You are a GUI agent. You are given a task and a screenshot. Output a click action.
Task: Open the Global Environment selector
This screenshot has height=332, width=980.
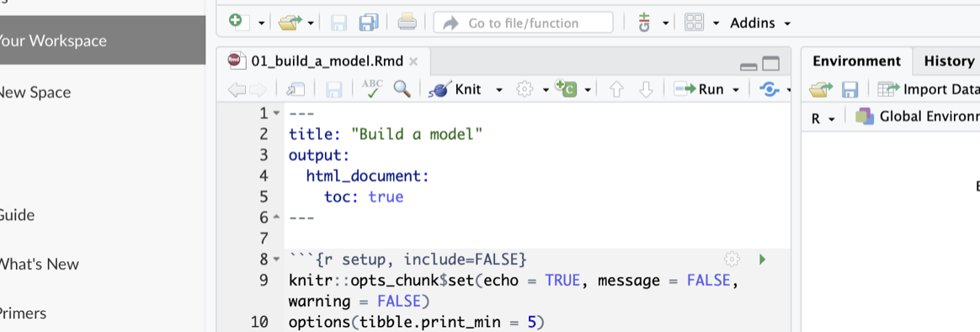(918, 117)
